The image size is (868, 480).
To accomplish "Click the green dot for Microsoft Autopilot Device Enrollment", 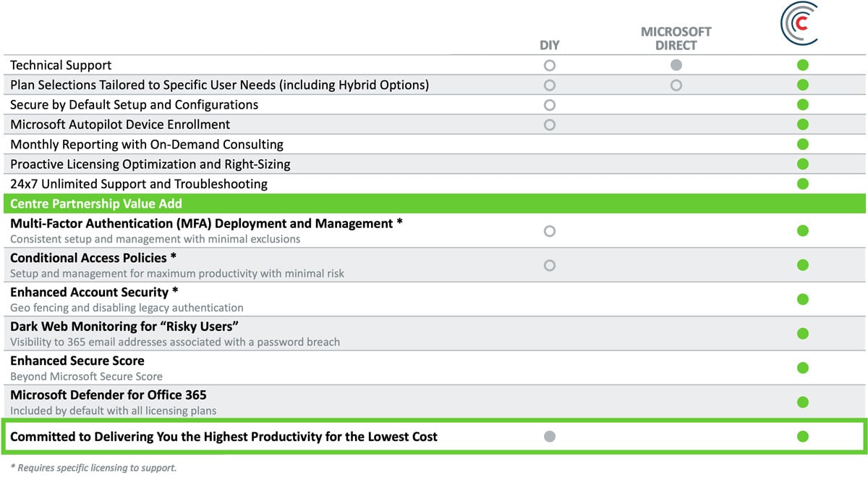I will 803,124.
